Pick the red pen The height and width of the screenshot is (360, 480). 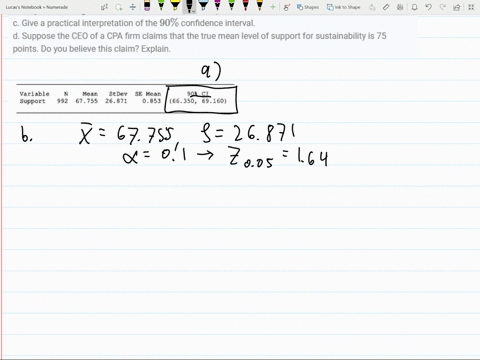point(245,6)
